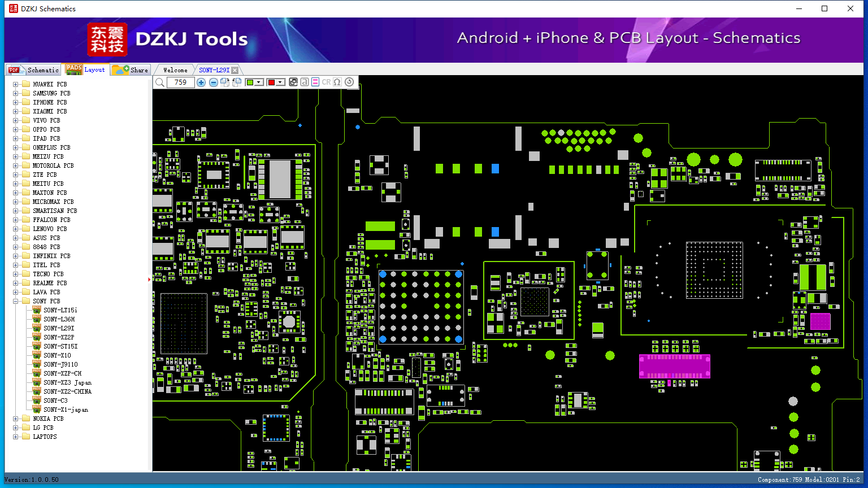Click the circular arrow reset icon
868x488 pixels.
349,82
